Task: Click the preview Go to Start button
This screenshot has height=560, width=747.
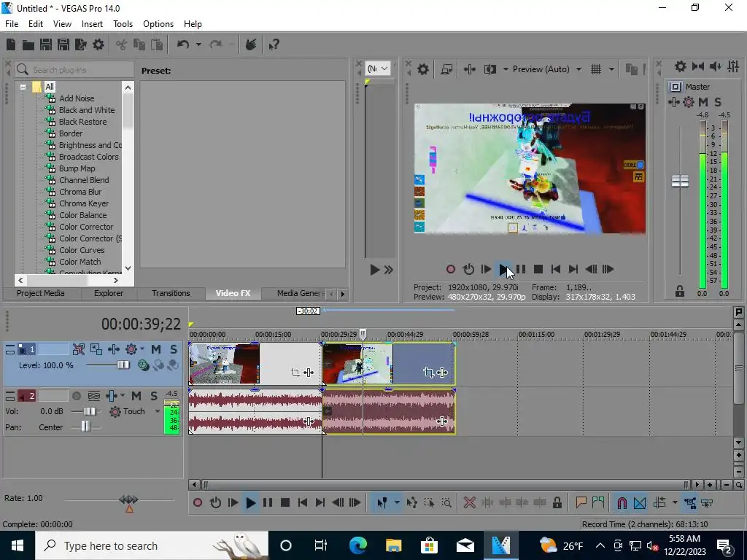Action: pos(555,269)
